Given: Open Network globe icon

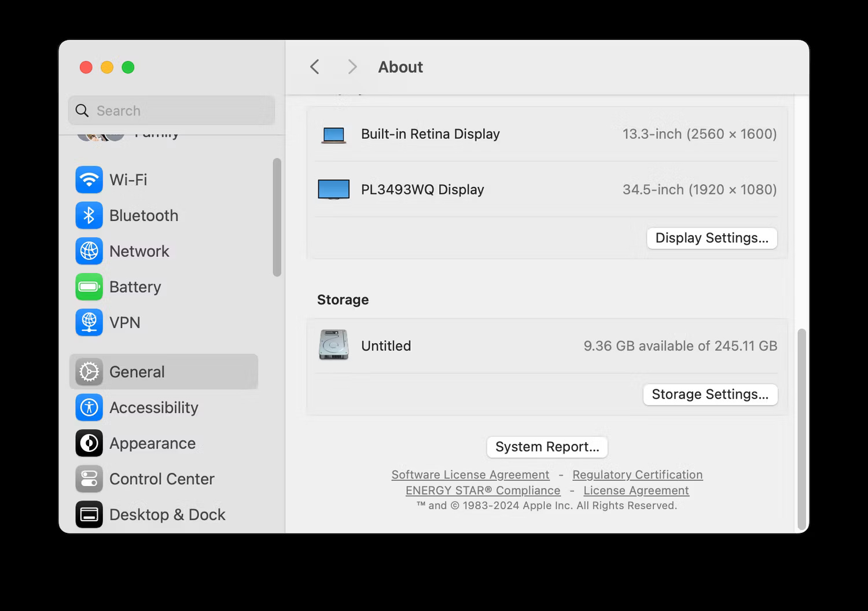Looking at the screenshot, I should tap(89, 251).
